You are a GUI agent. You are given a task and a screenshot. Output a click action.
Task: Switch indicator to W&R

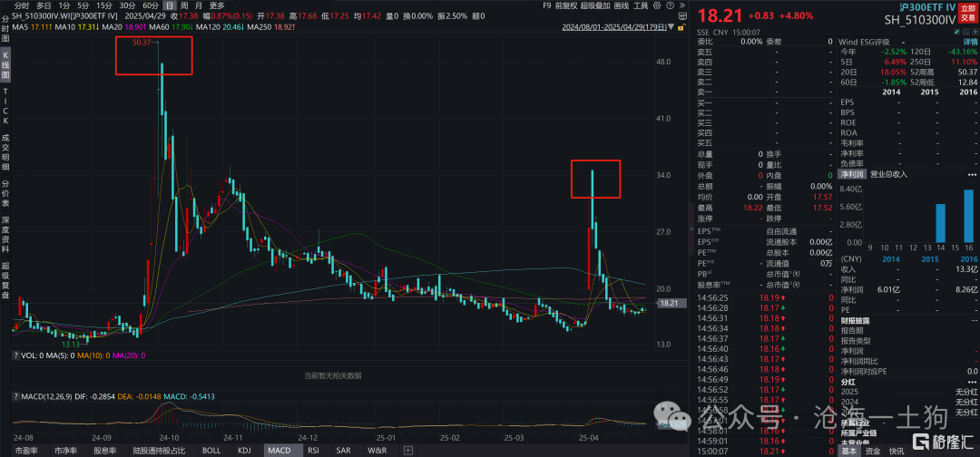[377, 450]
